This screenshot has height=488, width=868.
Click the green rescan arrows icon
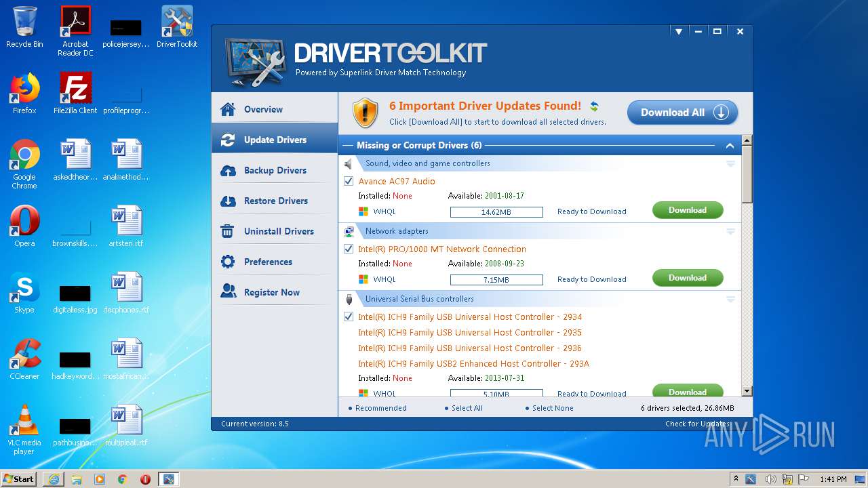coord(594,106)
